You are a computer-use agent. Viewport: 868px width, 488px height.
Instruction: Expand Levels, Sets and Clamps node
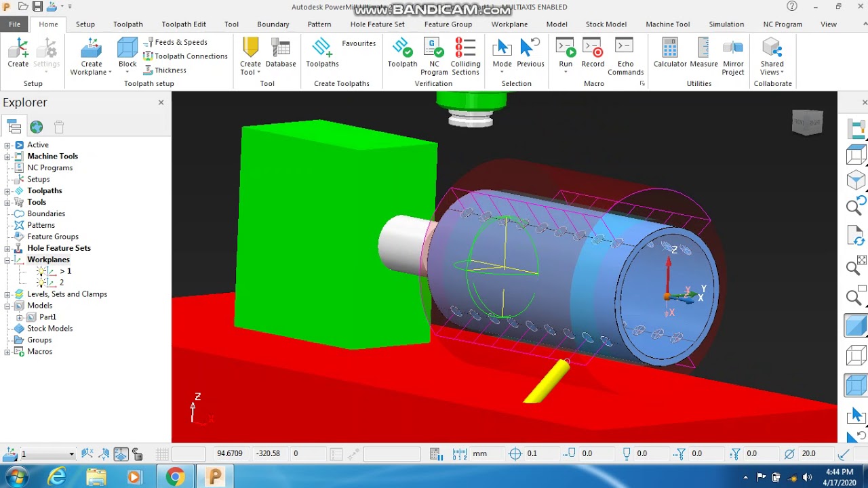[7, 294]
